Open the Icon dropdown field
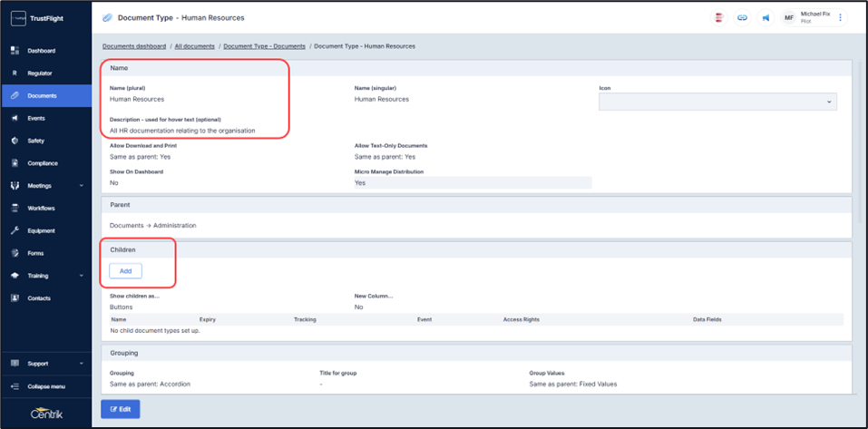868x429 pixels. tap(717, 102)
